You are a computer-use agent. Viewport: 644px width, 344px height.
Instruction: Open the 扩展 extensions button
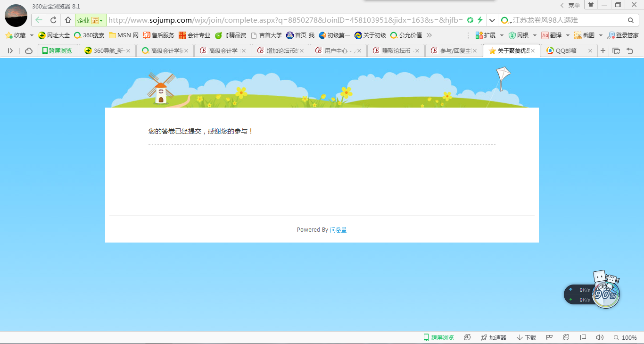point(485,35)
